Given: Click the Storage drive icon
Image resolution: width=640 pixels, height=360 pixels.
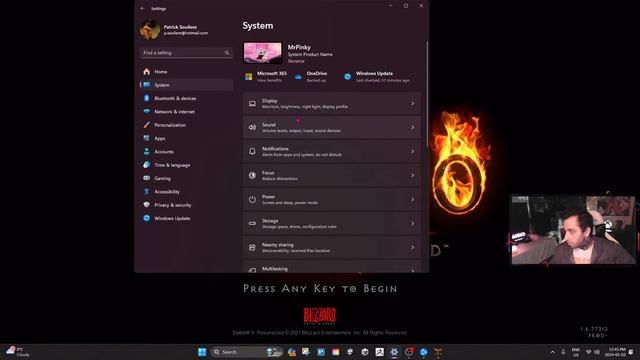Looking at the screenshot, I should click(x=252, y=223).
